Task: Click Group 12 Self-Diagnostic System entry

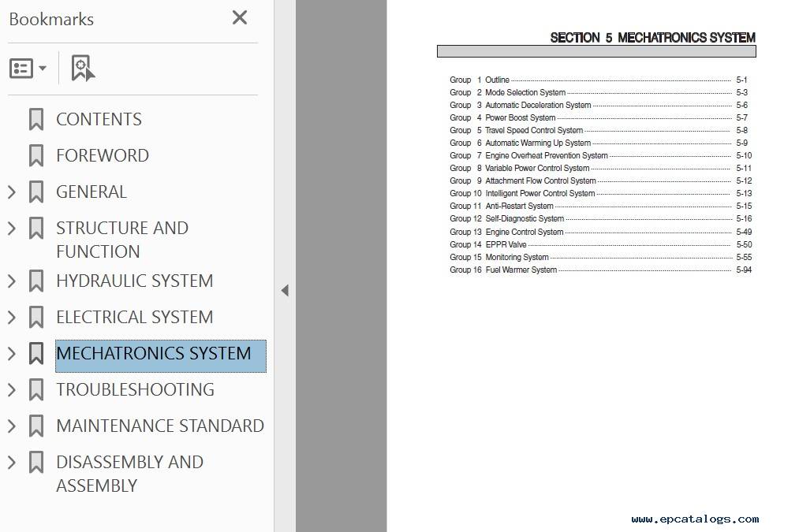Action: tap(600, 219)
